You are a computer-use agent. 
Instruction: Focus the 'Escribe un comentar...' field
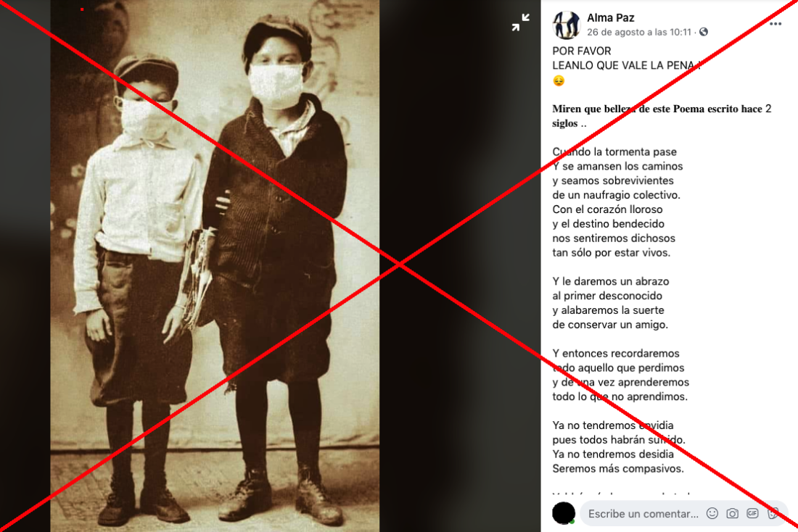tap(643, 514)
